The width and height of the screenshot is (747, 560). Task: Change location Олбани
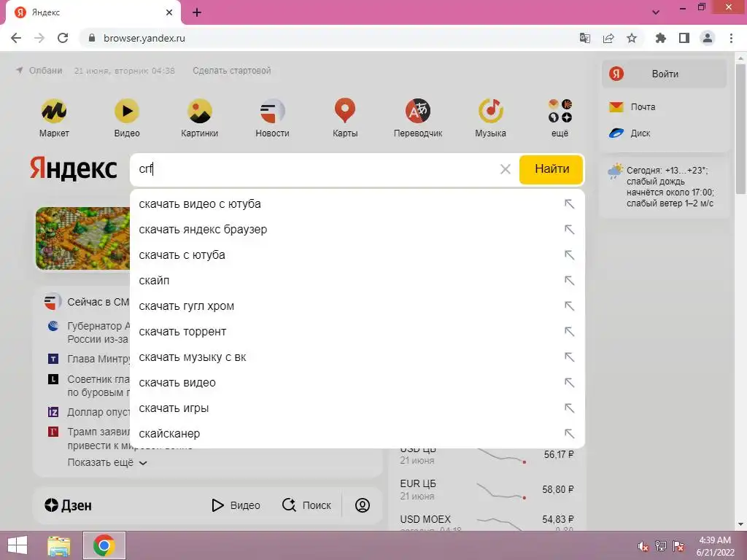(39, 71)
